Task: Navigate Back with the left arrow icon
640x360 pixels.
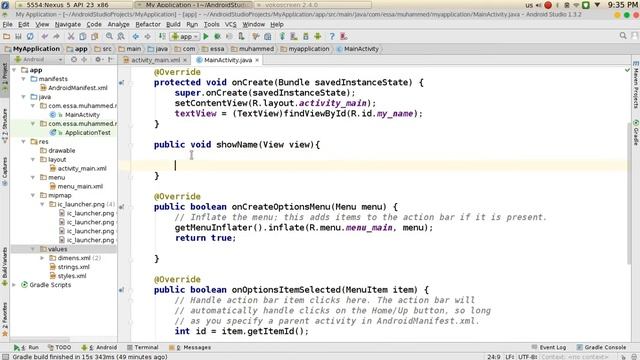Action: (136, 36)
